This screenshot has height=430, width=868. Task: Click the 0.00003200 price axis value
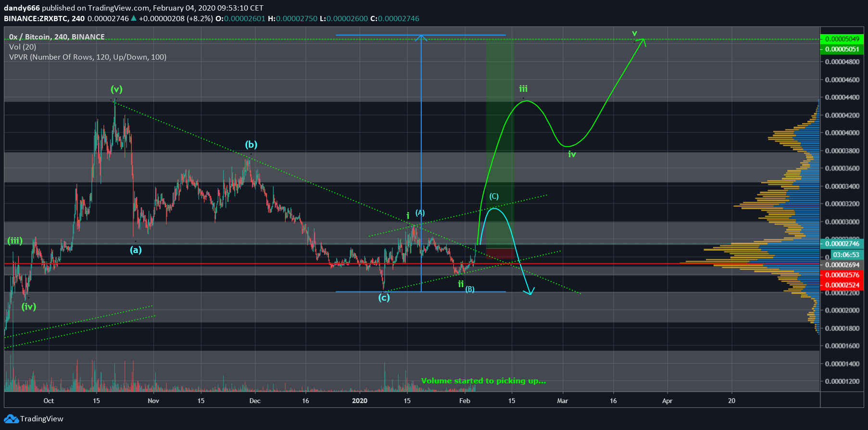point(842,204)
